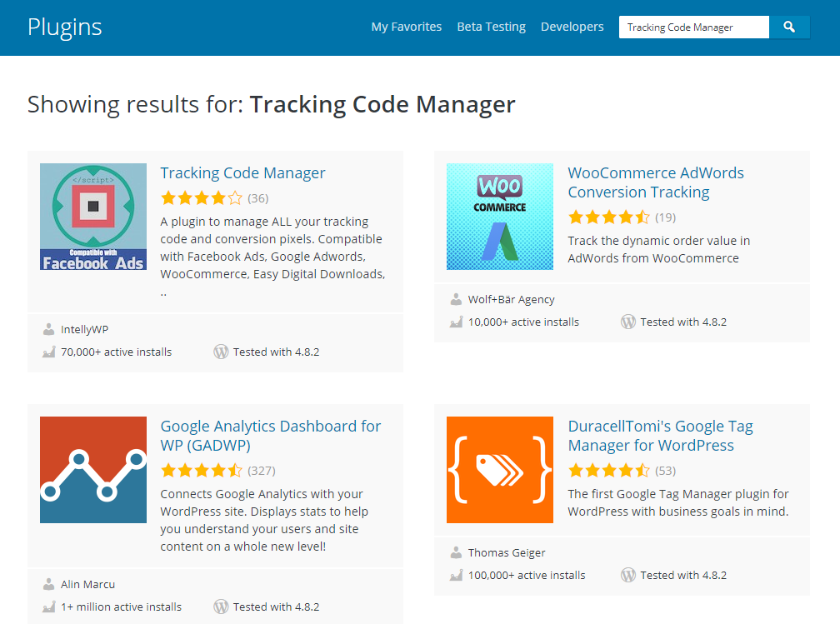Click the search field containing Tracking Code Manager
840x624 pixels.
(693, 27)
